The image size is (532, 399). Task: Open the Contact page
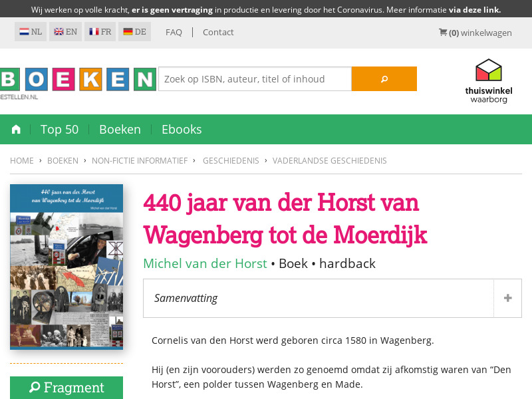(218, 31)
